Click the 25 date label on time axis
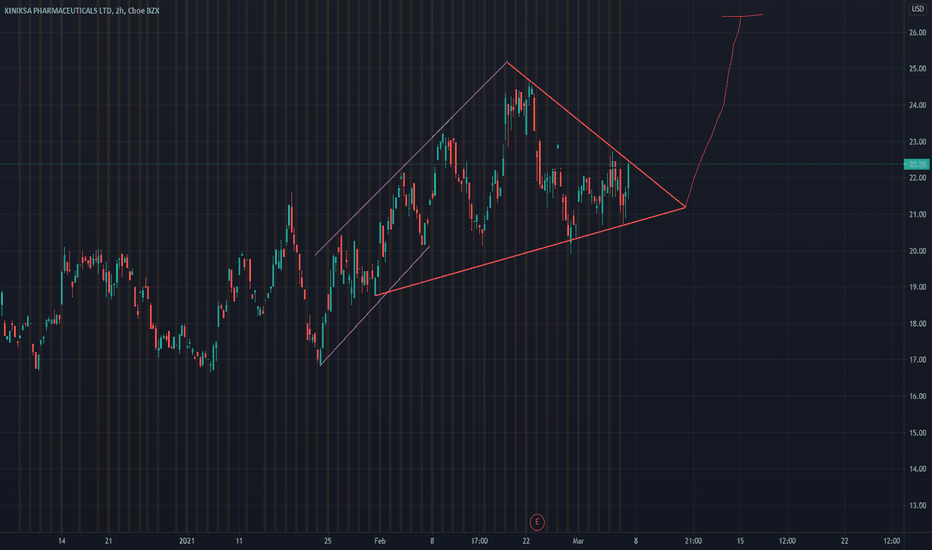The image size is (932, 550). 328,541
